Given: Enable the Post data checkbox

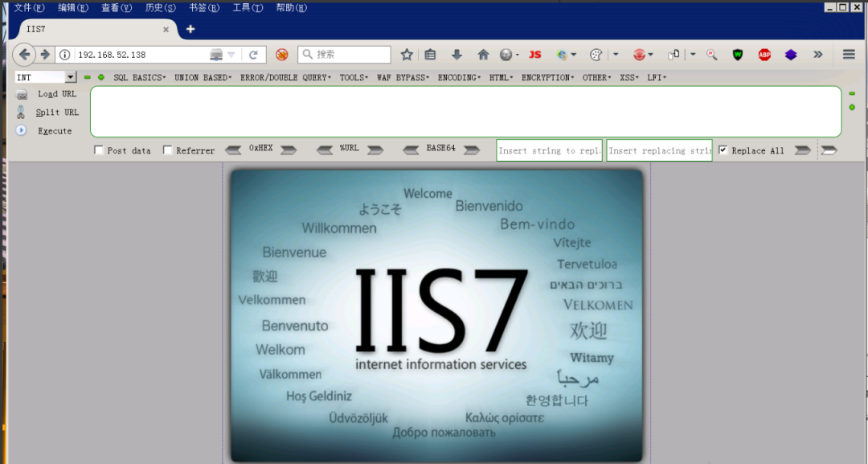Looking at the screenshot, I should (99, 150).
